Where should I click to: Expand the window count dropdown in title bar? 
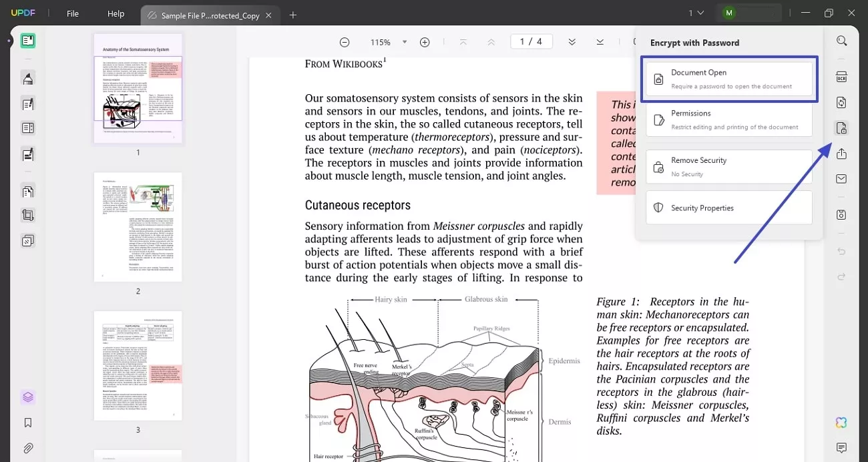[x=696, y=13]
